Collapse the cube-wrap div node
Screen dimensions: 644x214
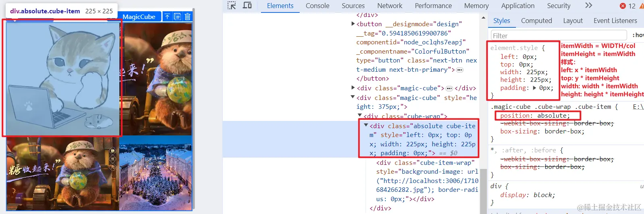pyautogui.click(x=360, y=116)
